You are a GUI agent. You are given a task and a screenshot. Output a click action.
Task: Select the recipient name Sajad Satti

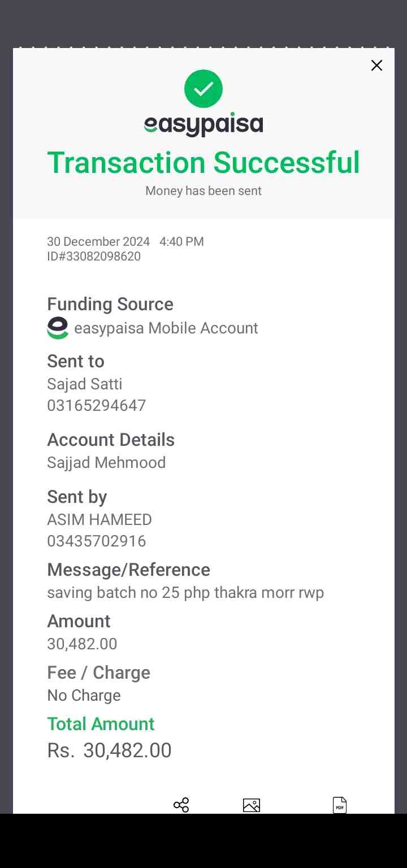coord(85,384)
